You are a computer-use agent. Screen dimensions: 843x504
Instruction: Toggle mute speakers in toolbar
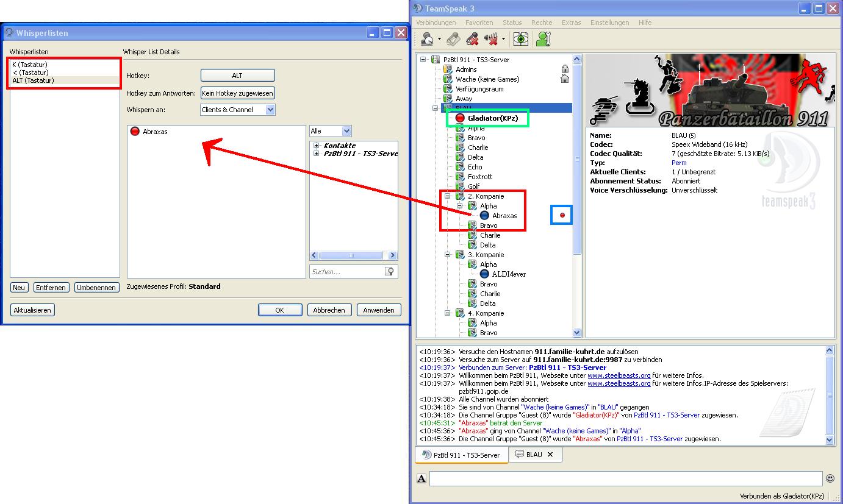point(491,39)
